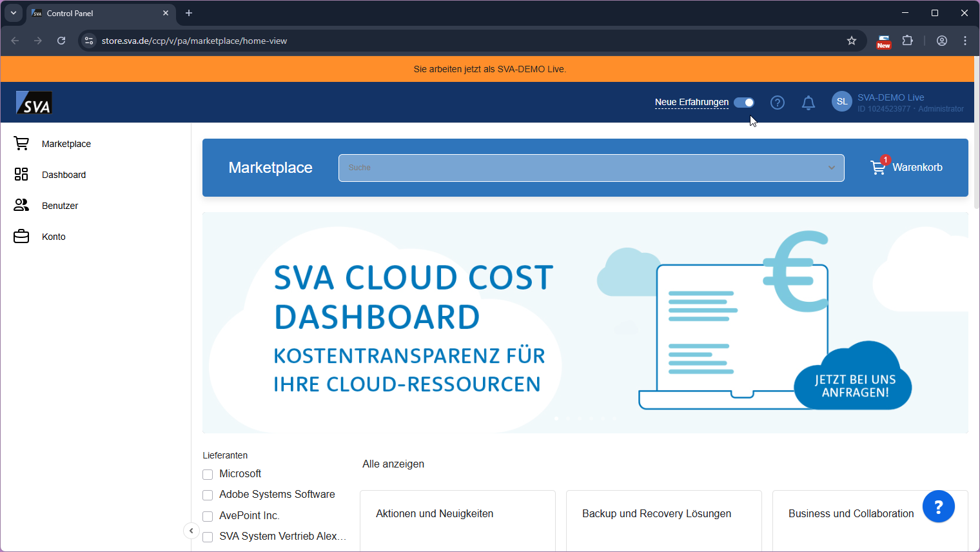
Task: Open notifications bell icon
Action: tap(808, 103)
